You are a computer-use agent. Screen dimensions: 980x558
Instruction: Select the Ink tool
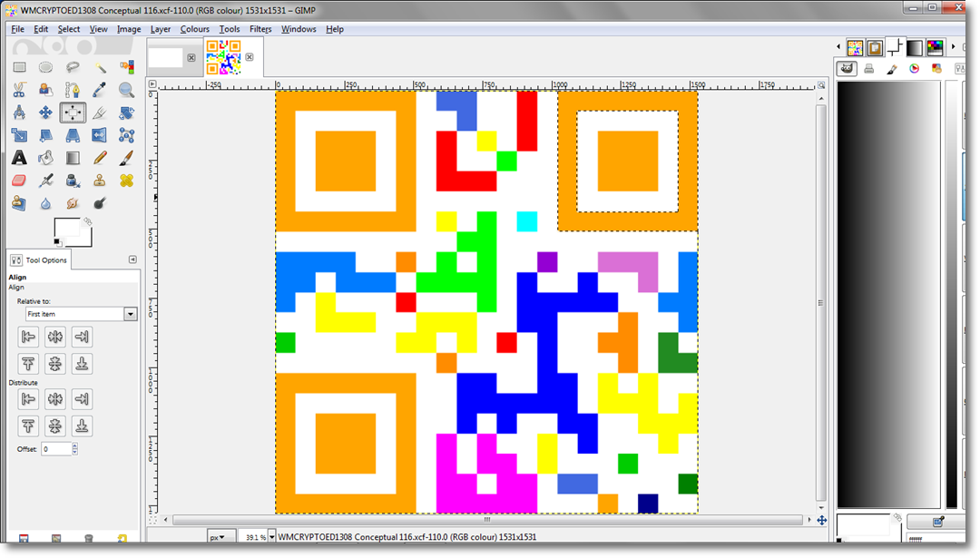(x=73, y=181)
